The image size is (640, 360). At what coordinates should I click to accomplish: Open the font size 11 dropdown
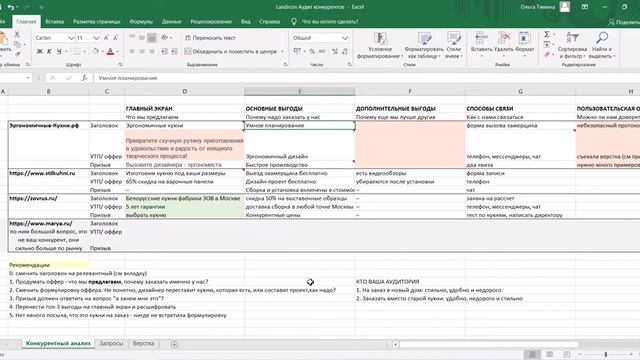[x=96, y=38]
